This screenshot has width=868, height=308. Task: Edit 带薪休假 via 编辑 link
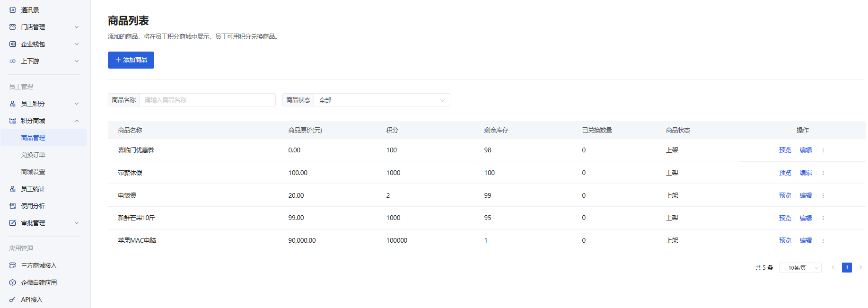pos(806,173)
